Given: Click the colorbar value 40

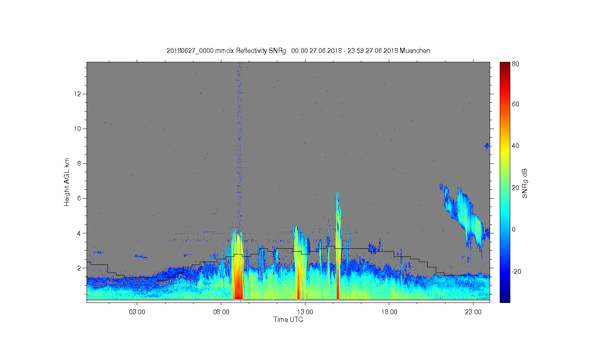Looking at the screenshot, I should pyautogui.click(x=516, y=146).
